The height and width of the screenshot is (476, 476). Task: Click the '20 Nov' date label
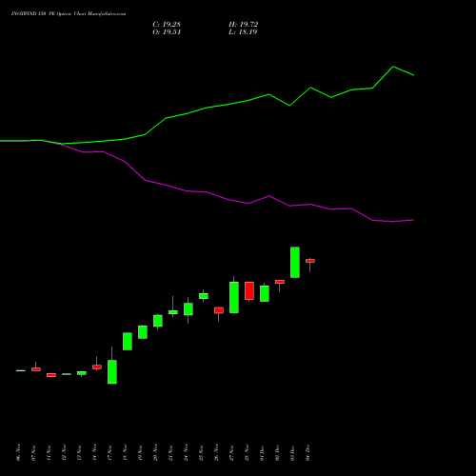(x=155, y=452)
